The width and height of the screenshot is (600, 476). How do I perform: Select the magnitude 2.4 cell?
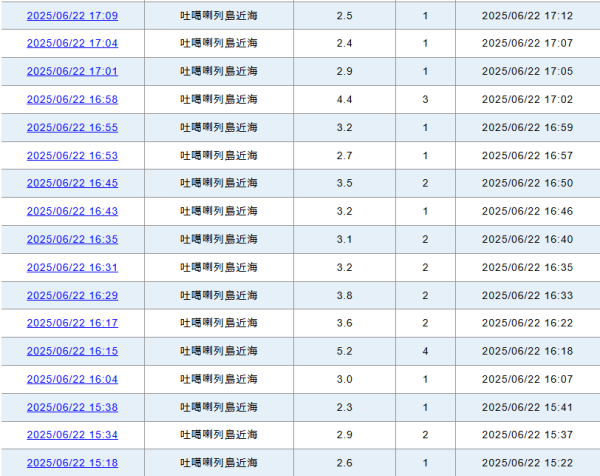pyautogui.click(x=344, y=43)
